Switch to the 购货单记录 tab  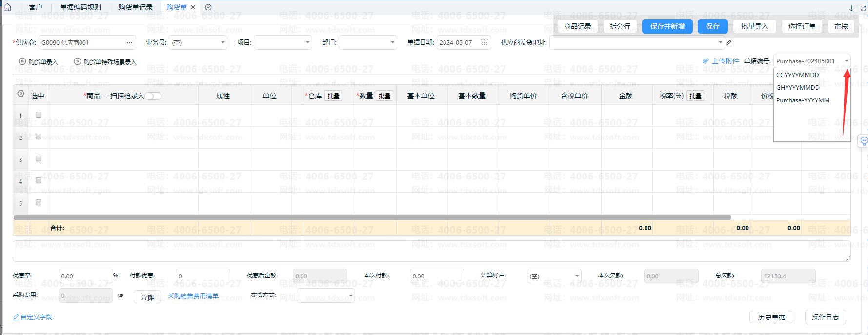[x=135, y=7]
